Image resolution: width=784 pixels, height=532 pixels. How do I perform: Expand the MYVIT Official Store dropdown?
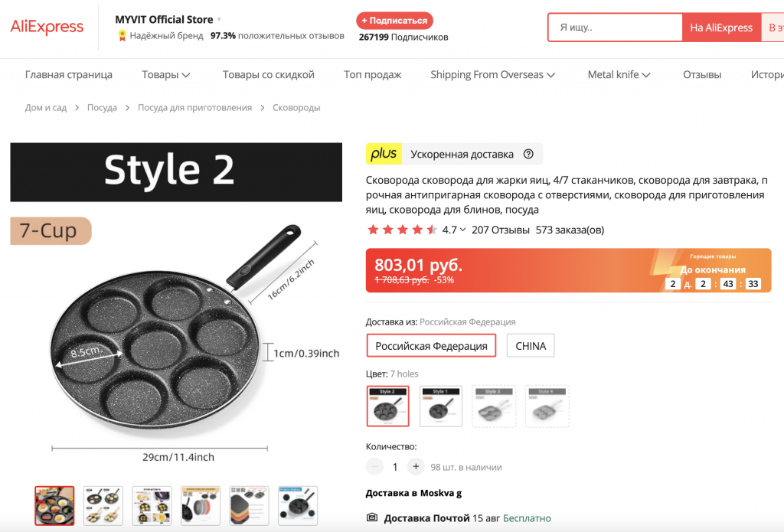click(x=219, y=19)
